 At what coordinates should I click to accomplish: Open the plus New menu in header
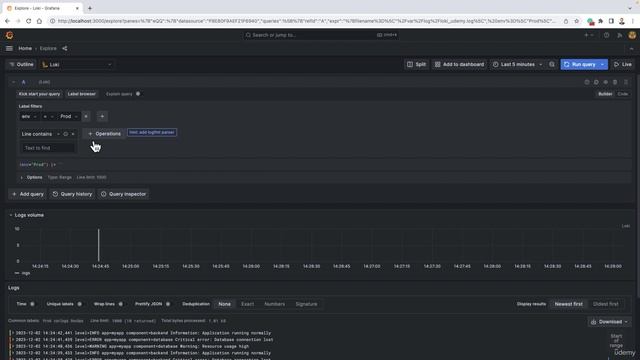(589, 35)
